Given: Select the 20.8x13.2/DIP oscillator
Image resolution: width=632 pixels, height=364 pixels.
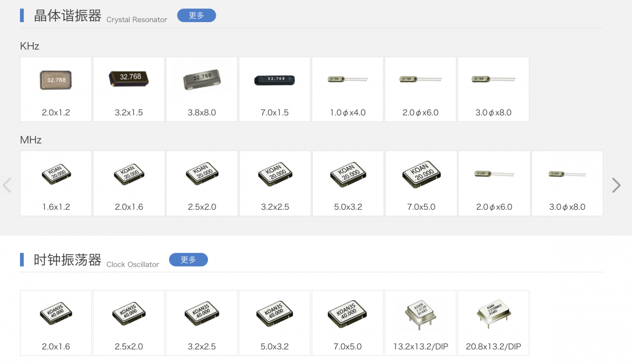Looking at the screenshot, I should tap(493, 322).
